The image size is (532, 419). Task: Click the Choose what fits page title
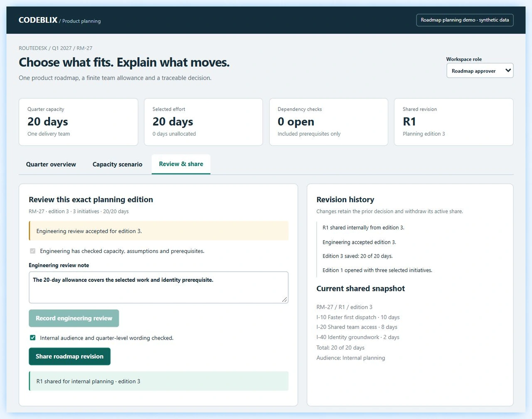(x=124, y=62)
